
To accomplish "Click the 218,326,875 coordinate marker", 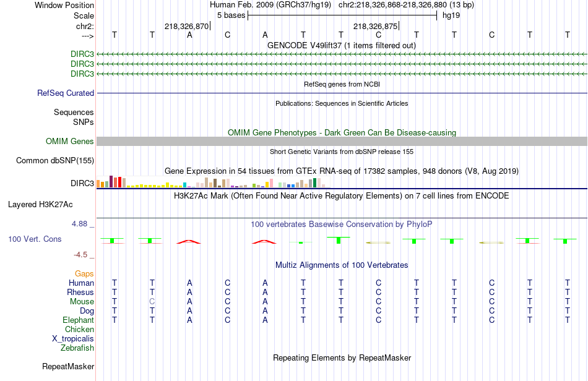I will 375,26.
